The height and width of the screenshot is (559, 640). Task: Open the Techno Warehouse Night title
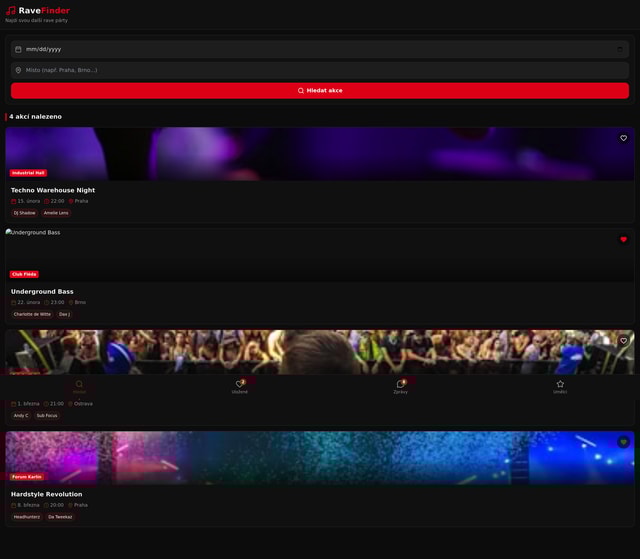[53, 190]
